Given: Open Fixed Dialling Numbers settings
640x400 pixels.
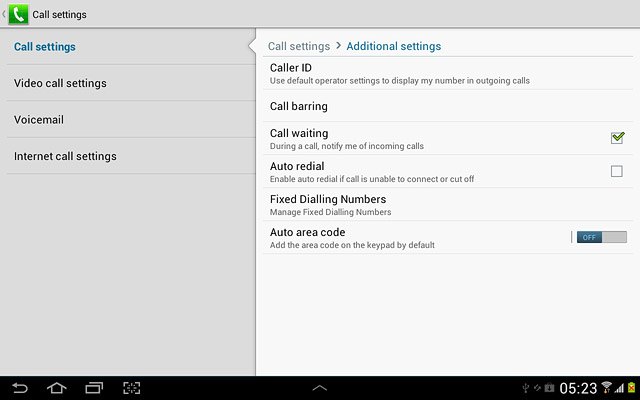Looking at the screenshot, I should pos(448,205).
